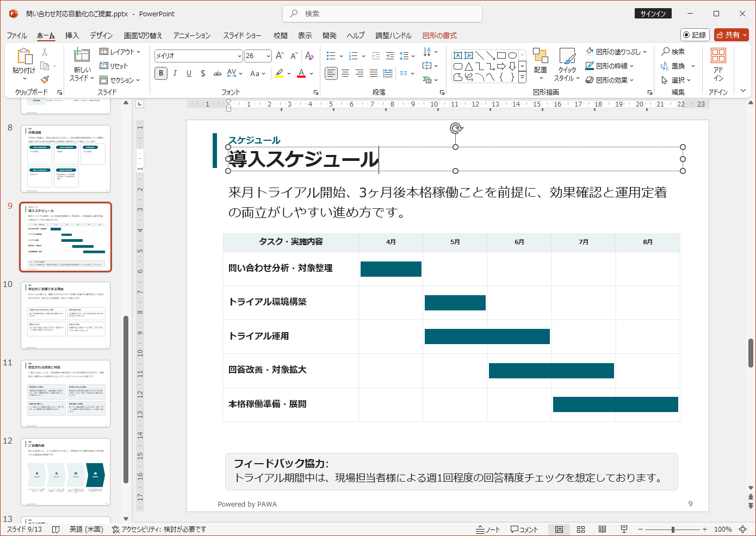Switch to the 挿入 ribbon tab
This screenshot has width=756, height=536.
point(72,35)
